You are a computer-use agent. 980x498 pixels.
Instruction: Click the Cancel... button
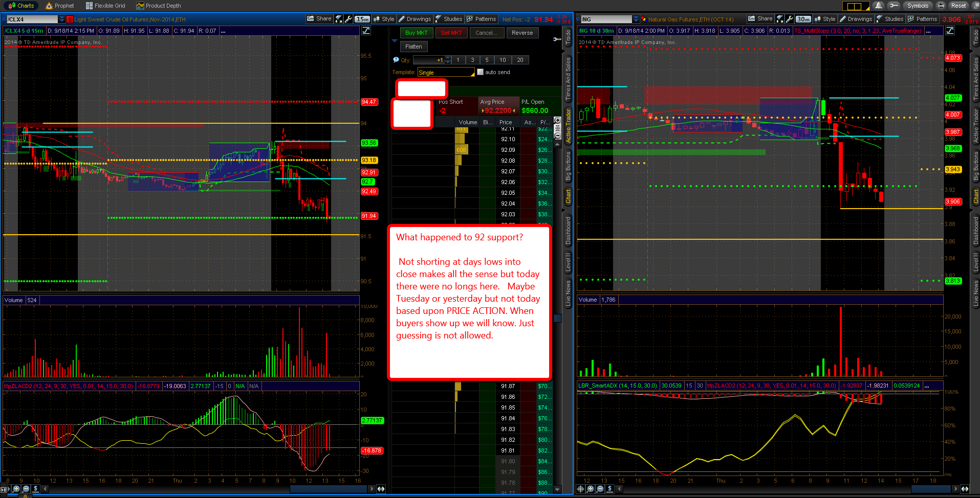[x=486, y=33]
